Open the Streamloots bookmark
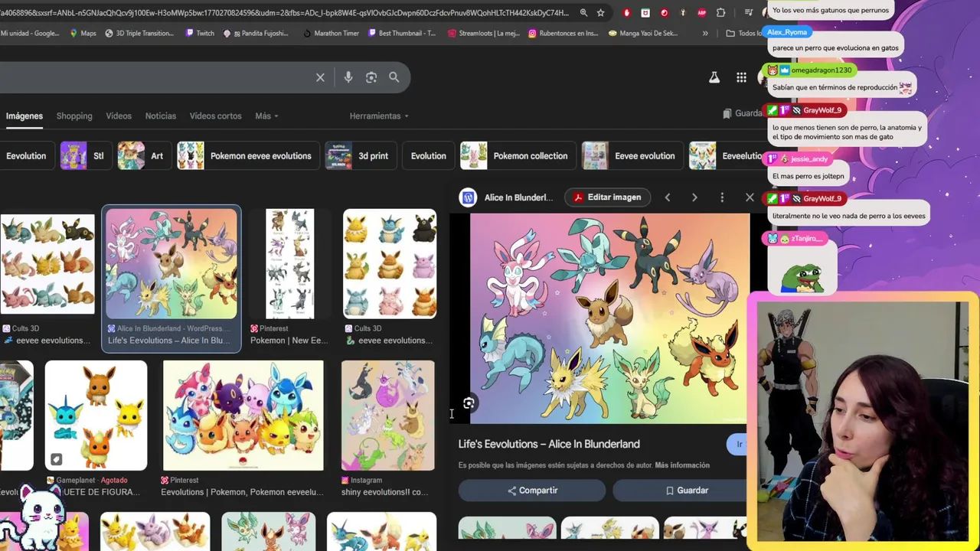The image size is (980, 551). point(483,34)
